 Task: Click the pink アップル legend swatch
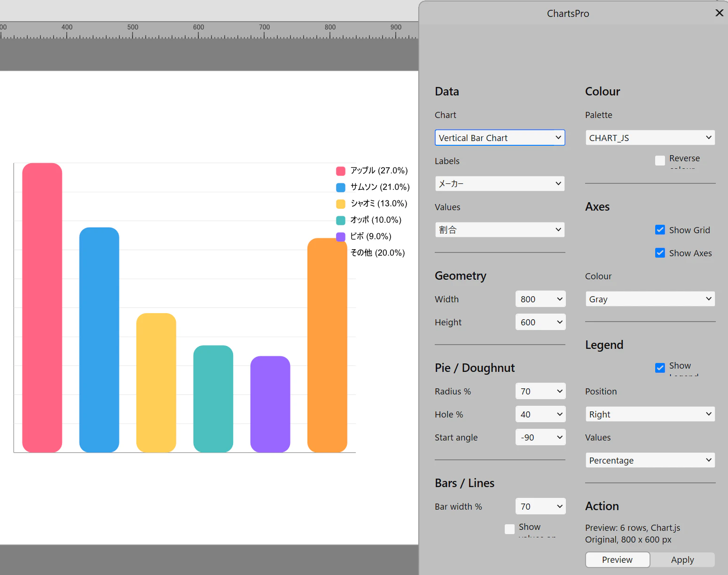pos(341,171)
